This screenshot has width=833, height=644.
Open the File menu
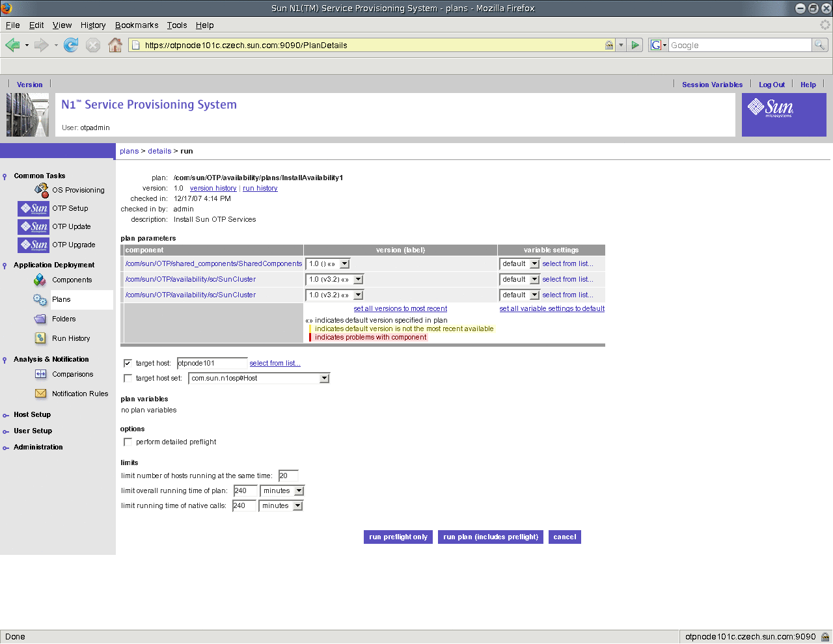click(x=12, y=25)
